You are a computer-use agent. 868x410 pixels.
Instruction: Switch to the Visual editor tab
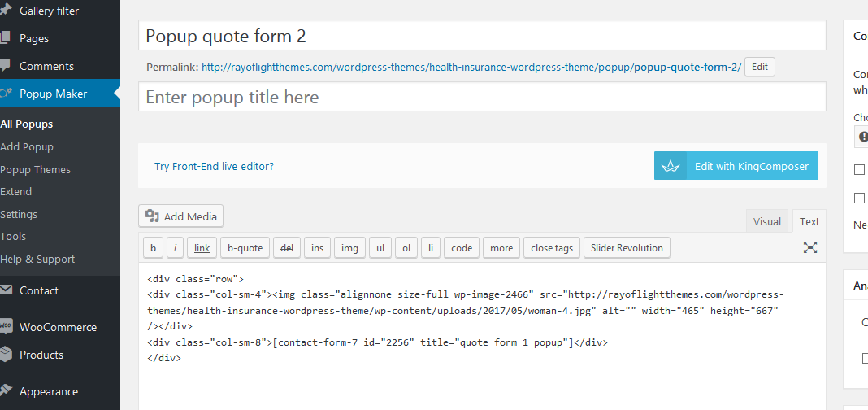(x=766, y=221)
